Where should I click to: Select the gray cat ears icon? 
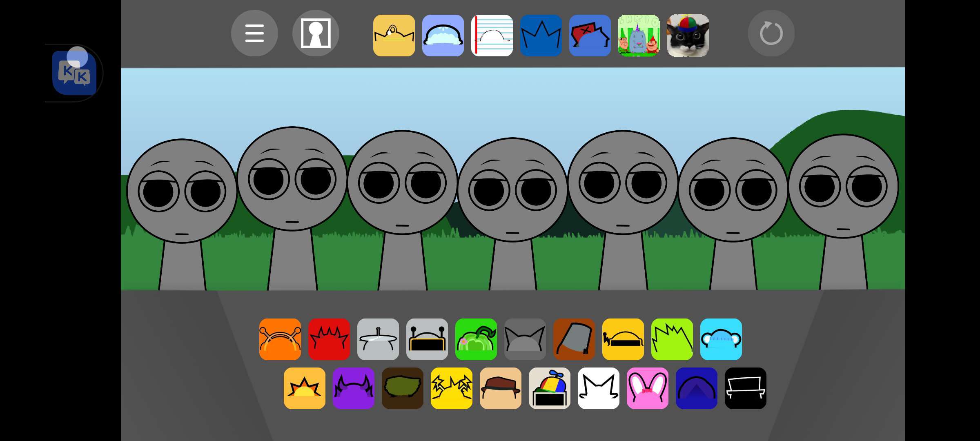click(x=525, y=339)
